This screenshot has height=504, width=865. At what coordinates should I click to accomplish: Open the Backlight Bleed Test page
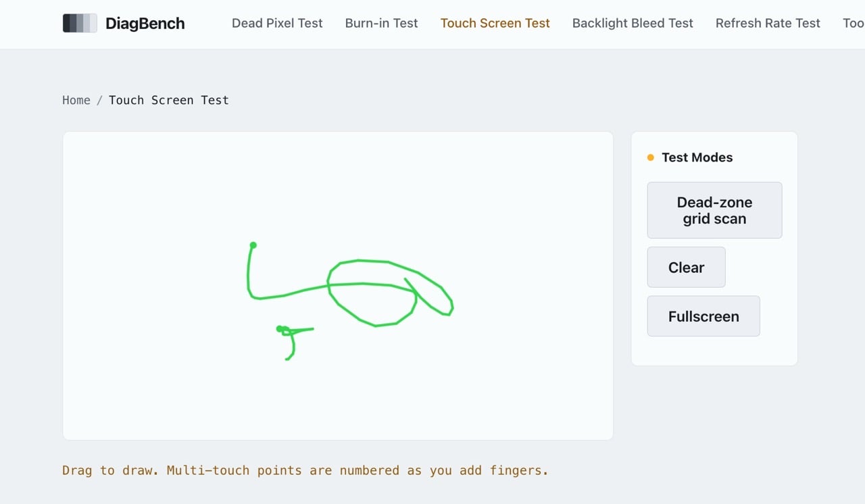[633, 23]
